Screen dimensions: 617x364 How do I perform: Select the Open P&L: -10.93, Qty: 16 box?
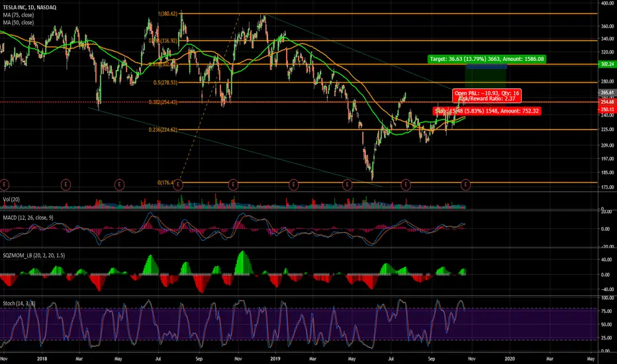click(487, 95)
